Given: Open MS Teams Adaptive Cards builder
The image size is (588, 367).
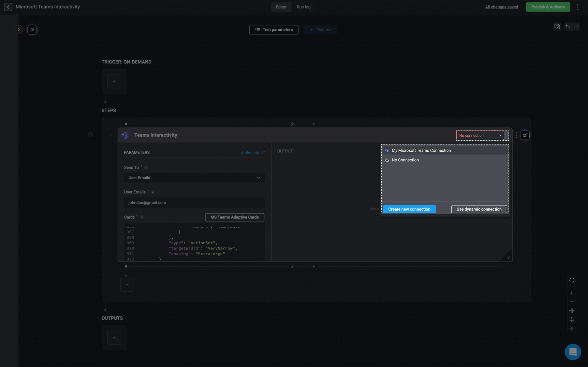Looking at the screenshot, I should pos(235,217).
